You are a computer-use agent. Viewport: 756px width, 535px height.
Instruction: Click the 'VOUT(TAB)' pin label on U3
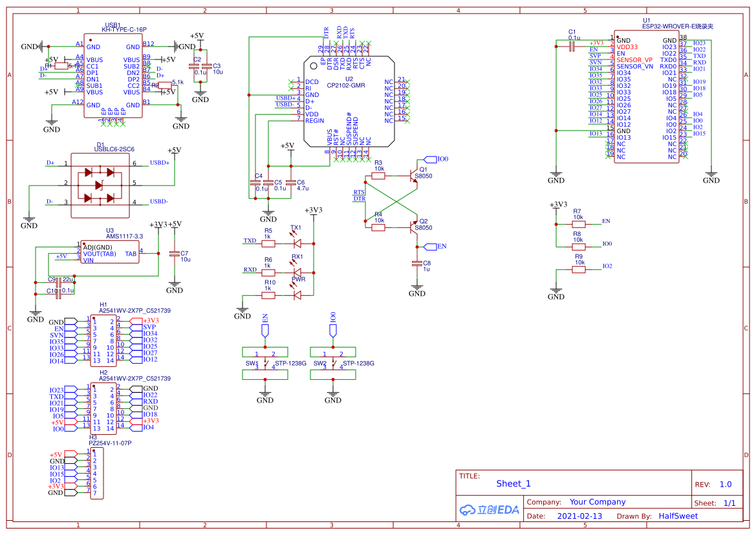(x=100, y=254)
